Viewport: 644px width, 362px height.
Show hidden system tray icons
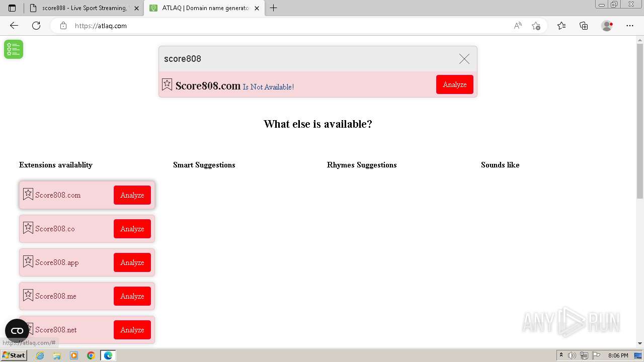(x=561, y=355)
